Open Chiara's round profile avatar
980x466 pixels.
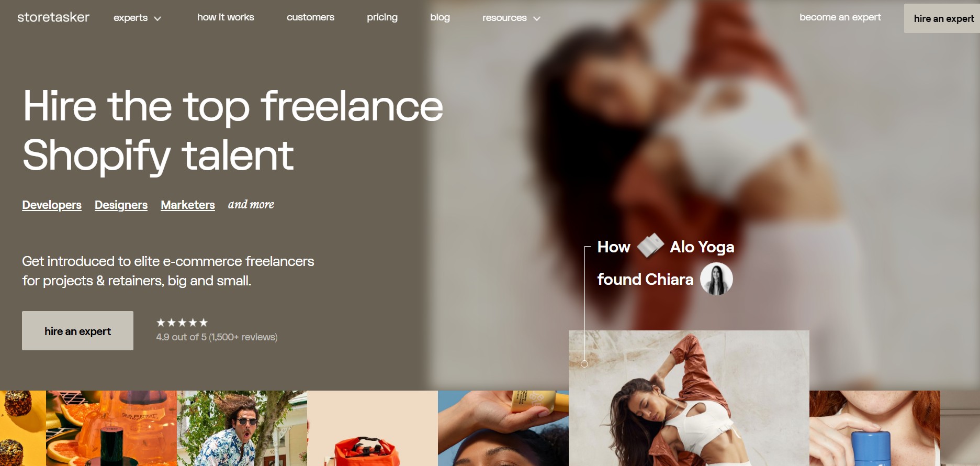(716, 279)
